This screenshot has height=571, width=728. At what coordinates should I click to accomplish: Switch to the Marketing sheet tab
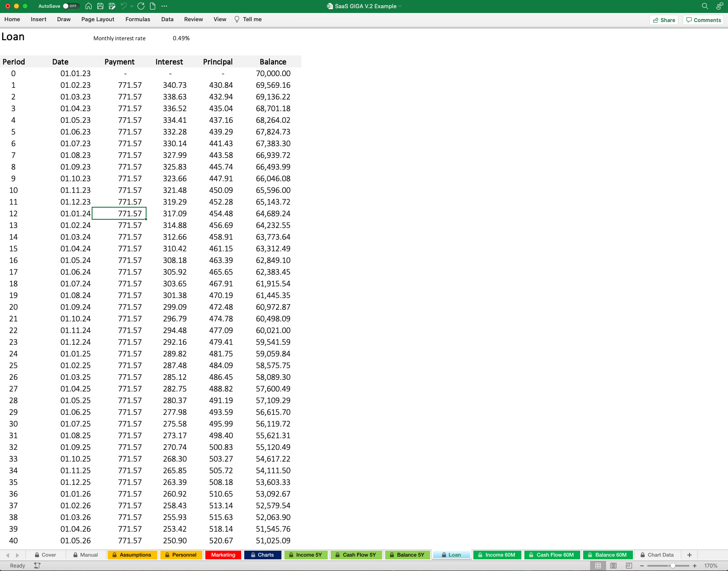pos(223,555)
